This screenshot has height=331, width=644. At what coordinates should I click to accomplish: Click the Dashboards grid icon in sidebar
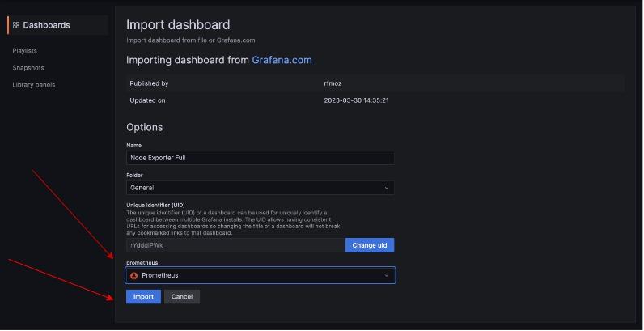pyautogui.click(x=16, y=25)
